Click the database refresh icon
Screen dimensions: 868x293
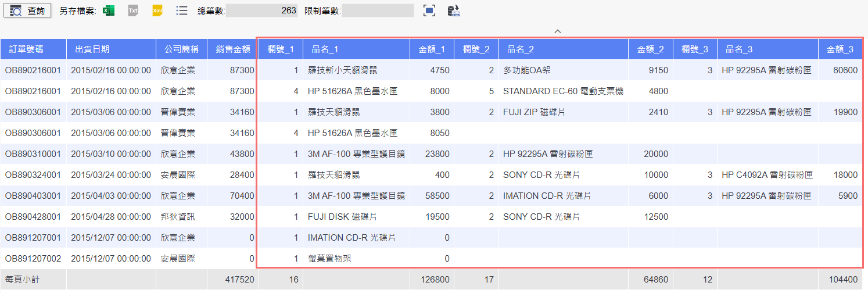(454, 10)
